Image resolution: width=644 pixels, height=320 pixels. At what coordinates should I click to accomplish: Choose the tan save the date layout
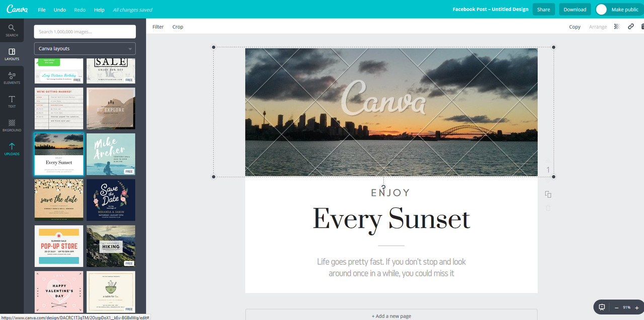tap(59, 200)
